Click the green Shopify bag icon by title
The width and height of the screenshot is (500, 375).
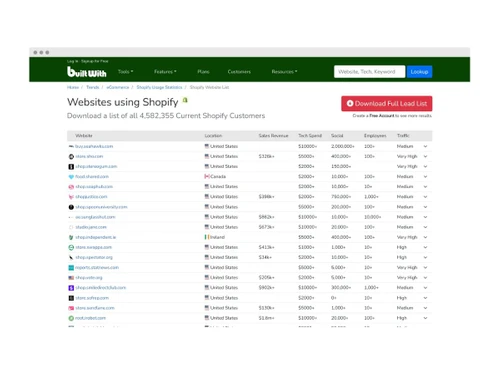(185, 100)
